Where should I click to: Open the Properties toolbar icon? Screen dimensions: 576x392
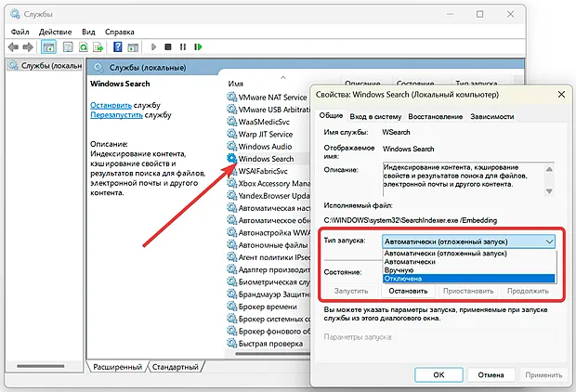coord(68,47)
